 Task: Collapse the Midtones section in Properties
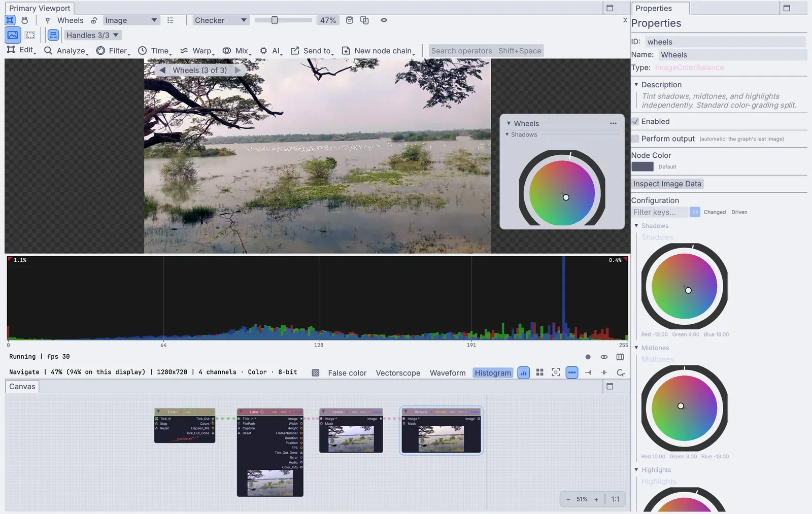[x=636, y=348]
